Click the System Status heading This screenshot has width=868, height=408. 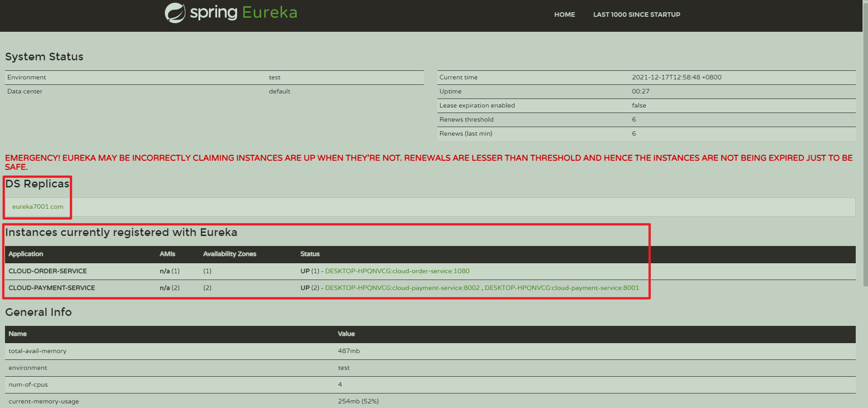click(44, 57)
